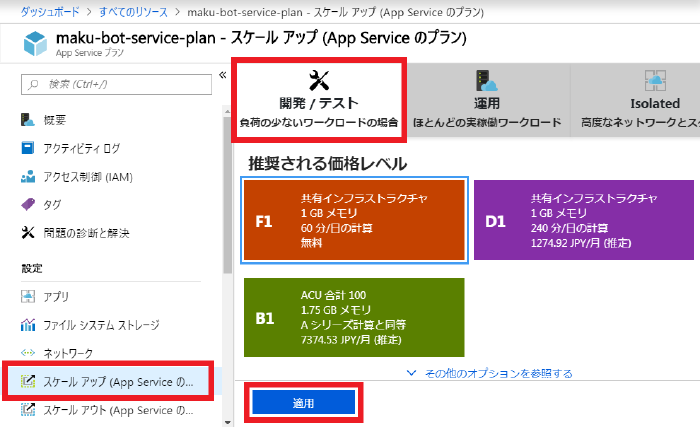Click the アプリ icon in sidebar
700x427 pixels.
point(28,296)
